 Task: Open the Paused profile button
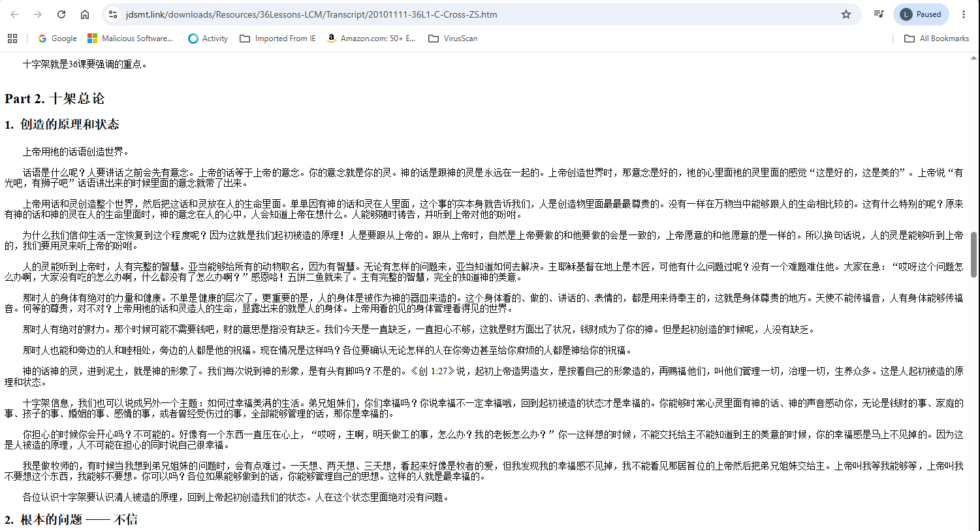click(x=921, y=14)
